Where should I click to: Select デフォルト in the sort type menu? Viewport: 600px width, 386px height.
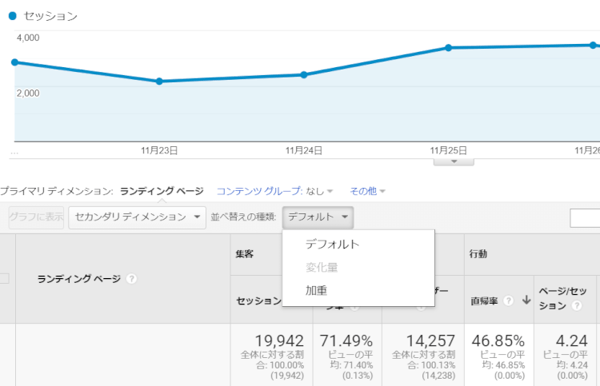point(332,244)
